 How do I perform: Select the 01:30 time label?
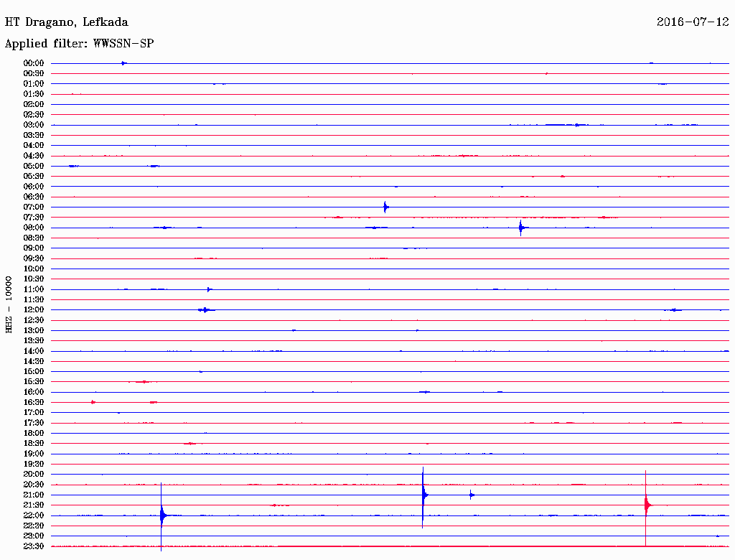[x=34, y=94]
